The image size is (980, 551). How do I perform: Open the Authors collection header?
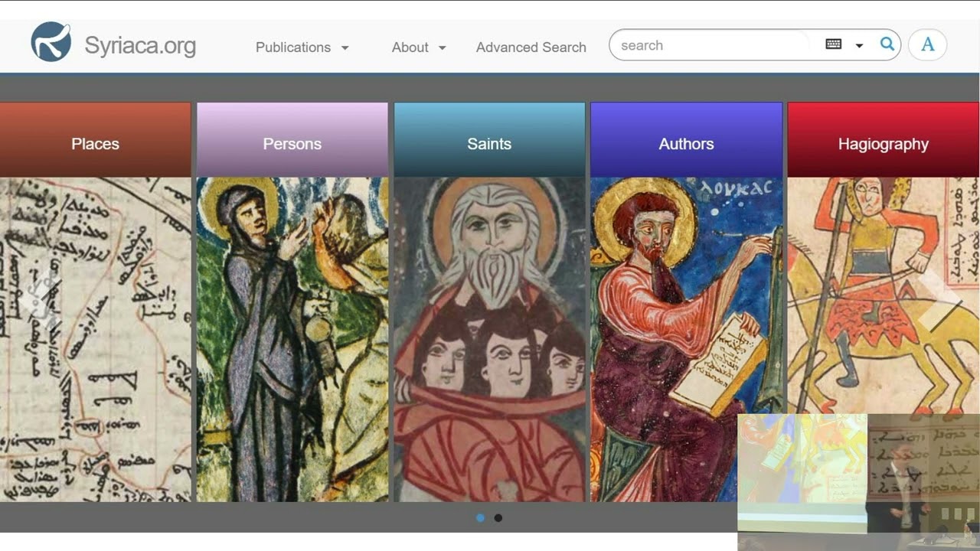tap(687, 140)
